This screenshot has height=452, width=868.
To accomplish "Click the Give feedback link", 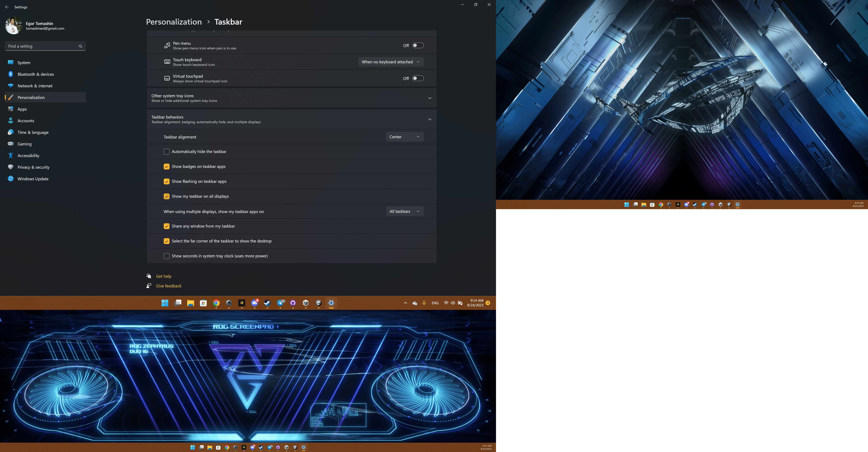I will point(168,286).
